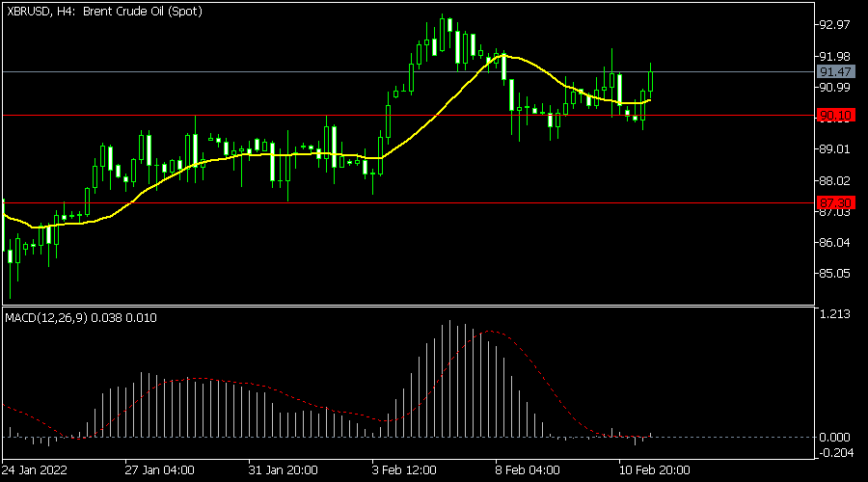Click the 86.04 price axis value

835,242
